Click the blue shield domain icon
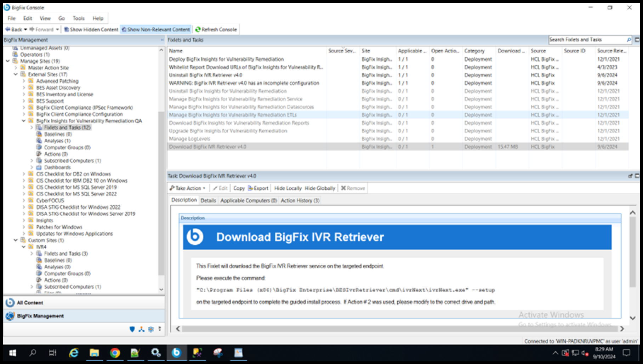The image size is (643, 364). tap(132, 329)
